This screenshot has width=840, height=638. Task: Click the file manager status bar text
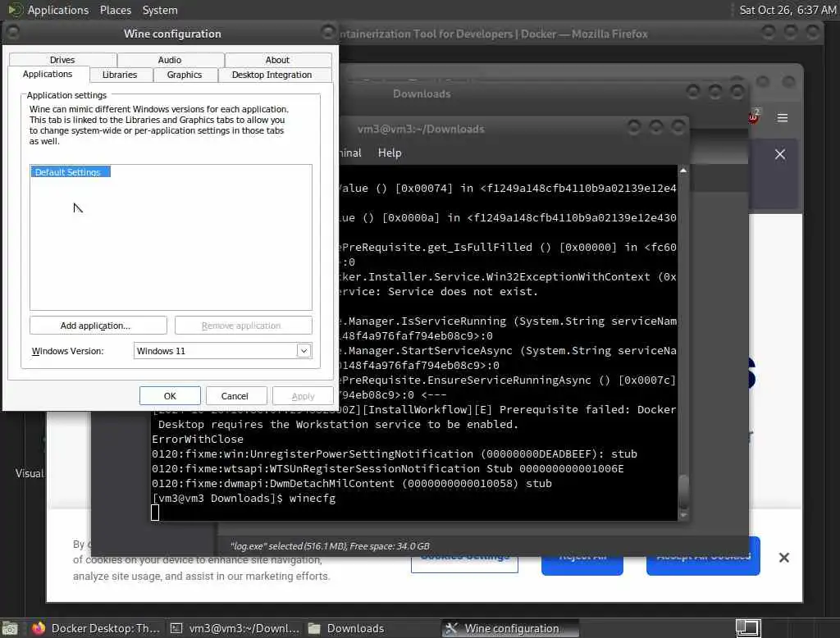[330, 546]
